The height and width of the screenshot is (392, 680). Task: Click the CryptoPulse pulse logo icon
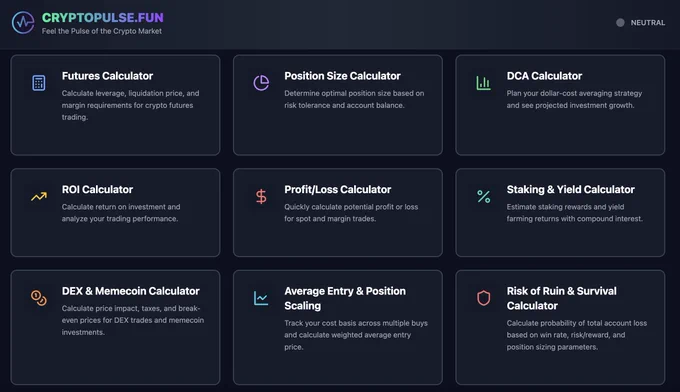click(x=23, y=23)
